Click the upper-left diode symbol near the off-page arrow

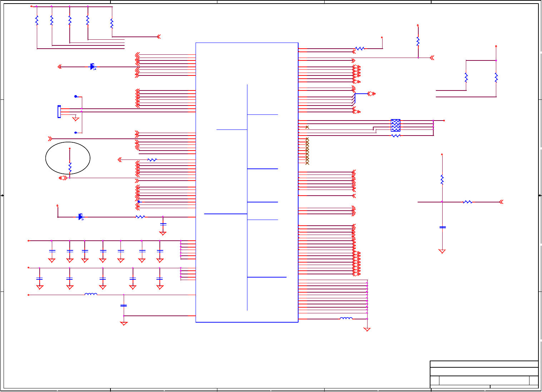tap(93, 67)
